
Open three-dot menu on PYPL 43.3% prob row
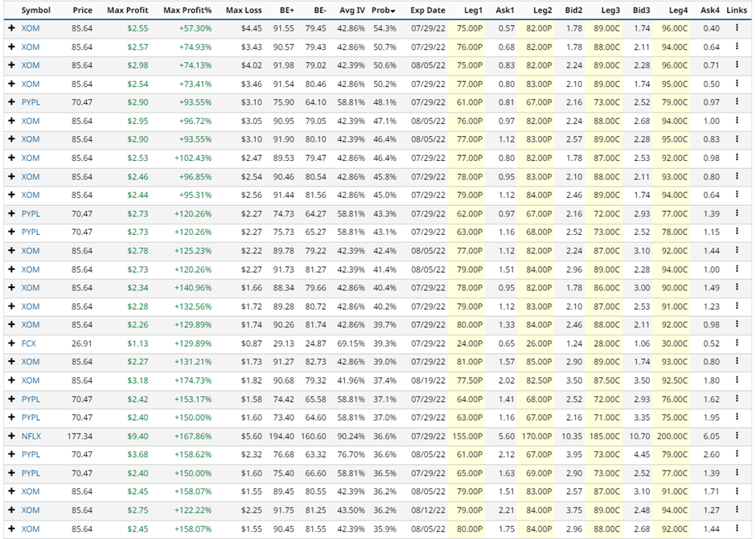(737, 213)
